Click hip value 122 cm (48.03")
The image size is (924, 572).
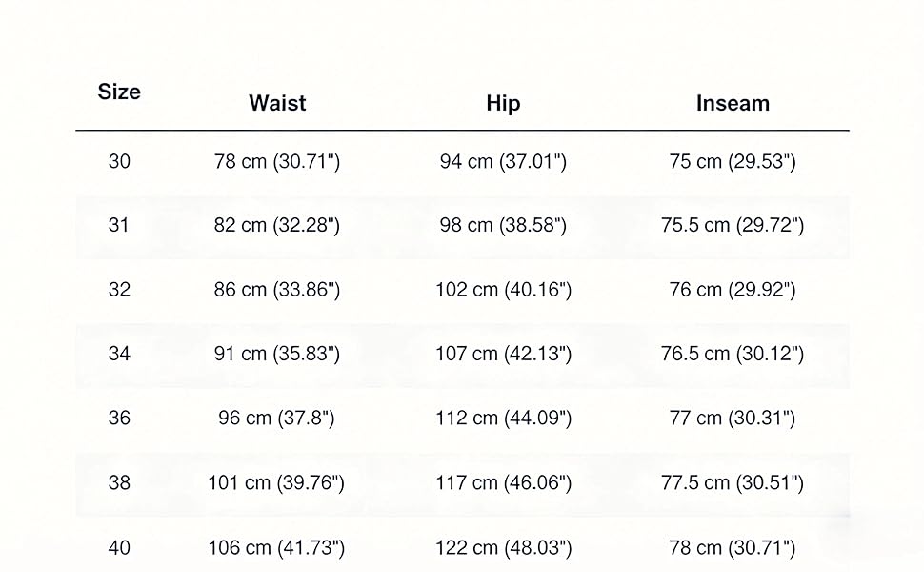(x=503, y=548)
